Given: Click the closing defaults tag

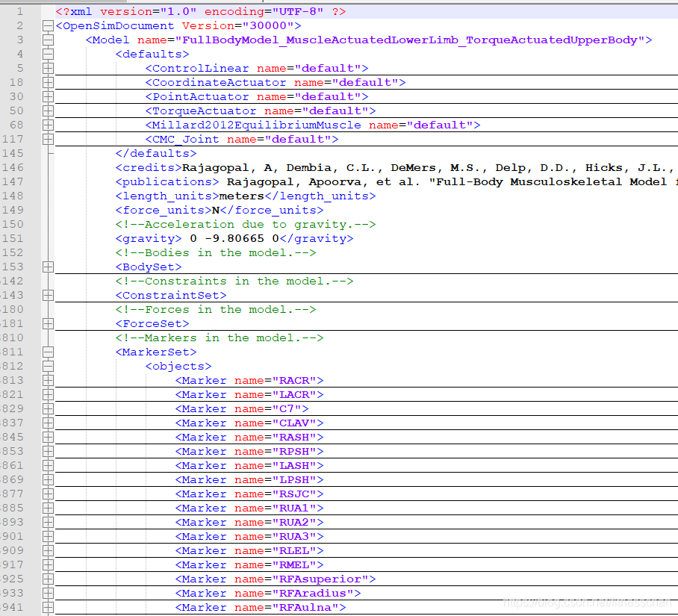Looking at the screenshot, I should click(x=156, y=154).
